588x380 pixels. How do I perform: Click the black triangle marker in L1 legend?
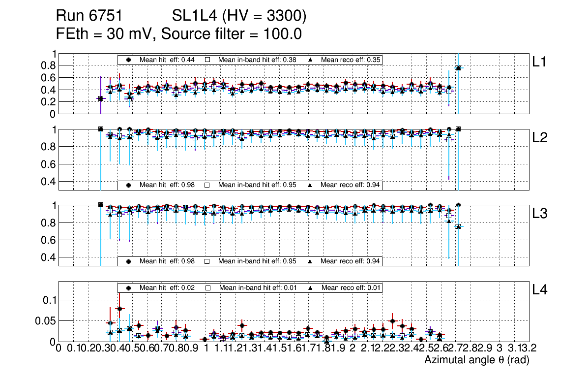[x=311, y=60]
